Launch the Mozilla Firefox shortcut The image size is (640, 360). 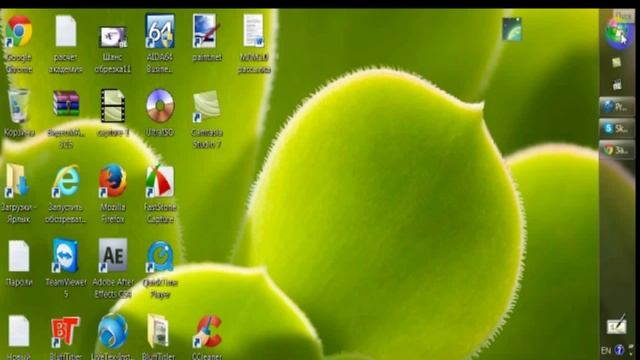coord(113,180)
